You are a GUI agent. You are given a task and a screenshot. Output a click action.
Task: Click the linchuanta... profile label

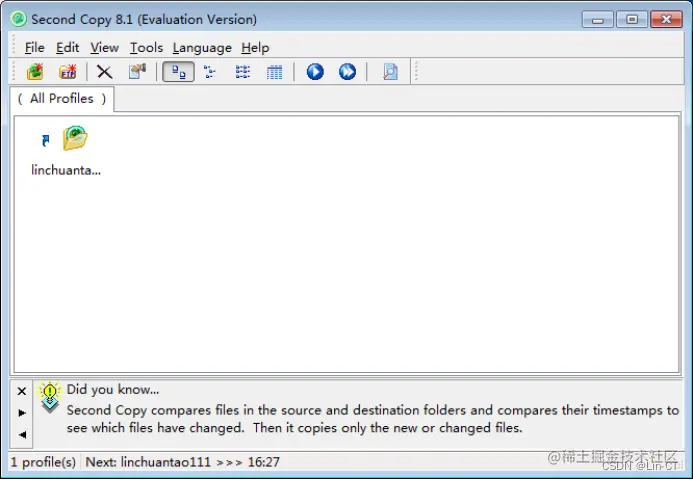click(x=66, y=170)
